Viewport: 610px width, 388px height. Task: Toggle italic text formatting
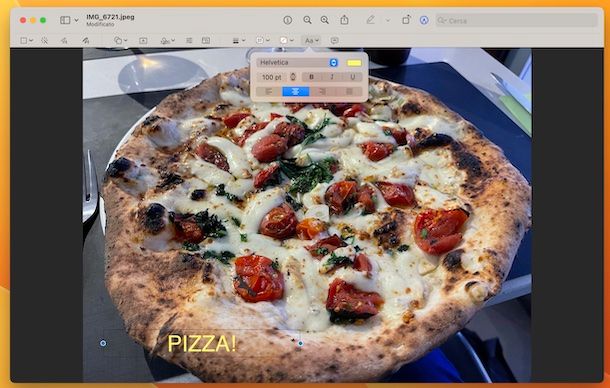[x=332, y=77]
